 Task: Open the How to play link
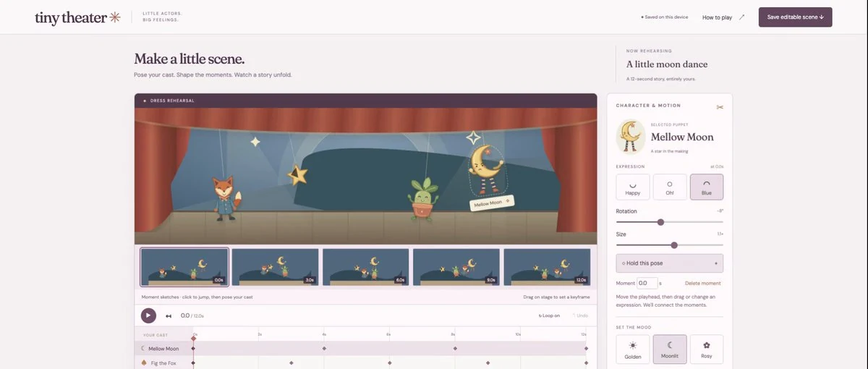click(x=717, y=17)
